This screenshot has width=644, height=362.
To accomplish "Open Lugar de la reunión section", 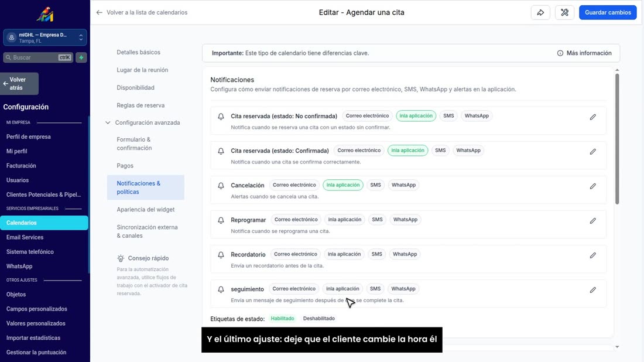I will 142,70.
